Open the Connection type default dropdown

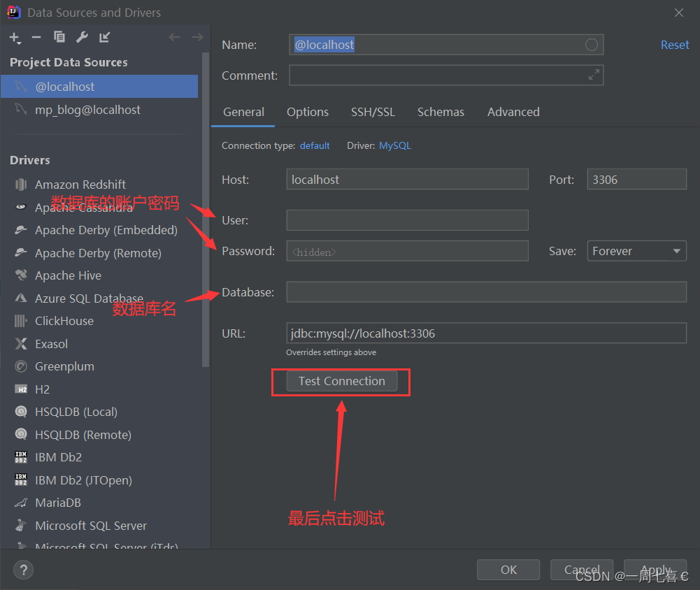(x=315, y=145)
